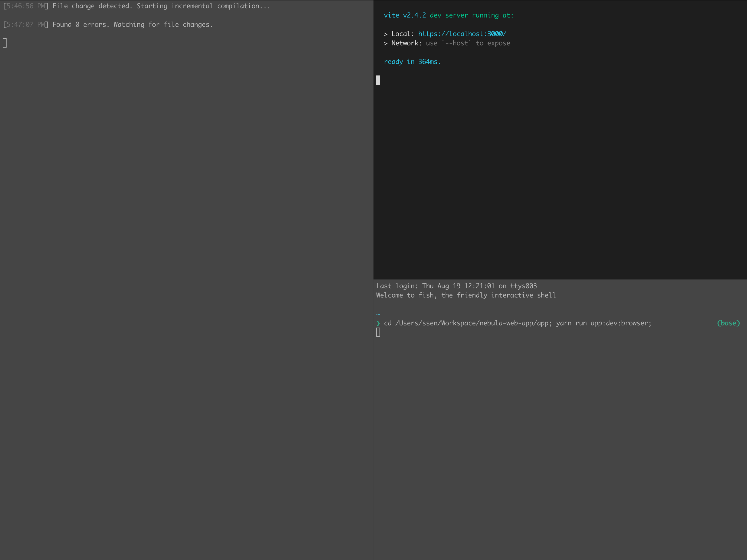Click the 'Welcome to fish' greeting line
The image size is (747, 560).
tap(466, 295)
